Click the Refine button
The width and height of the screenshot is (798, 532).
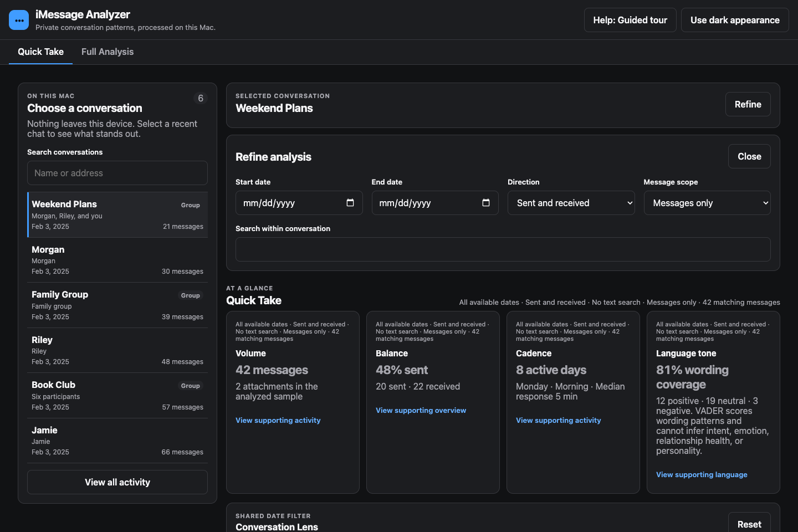[748, 104]
